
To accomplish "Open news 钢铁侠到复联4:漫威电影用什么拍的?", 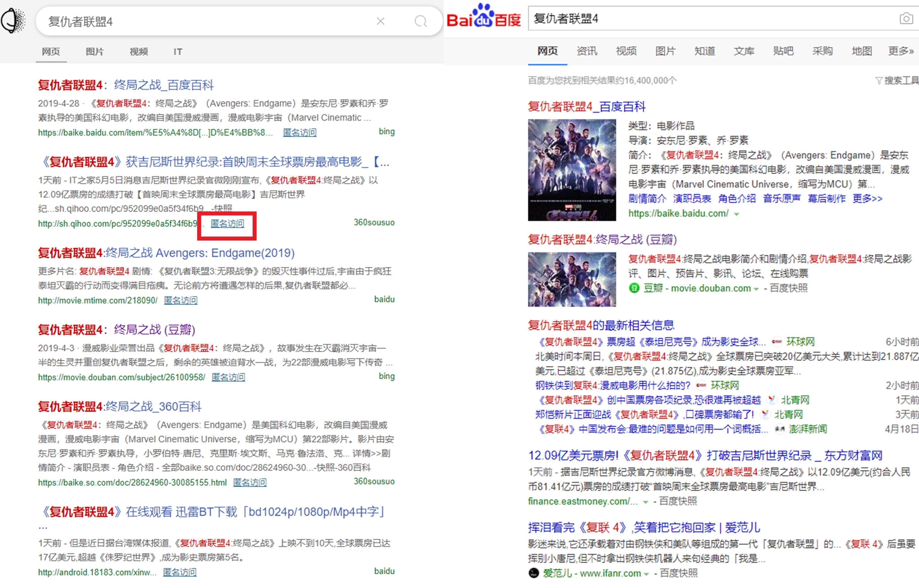I will coord(613,386).
